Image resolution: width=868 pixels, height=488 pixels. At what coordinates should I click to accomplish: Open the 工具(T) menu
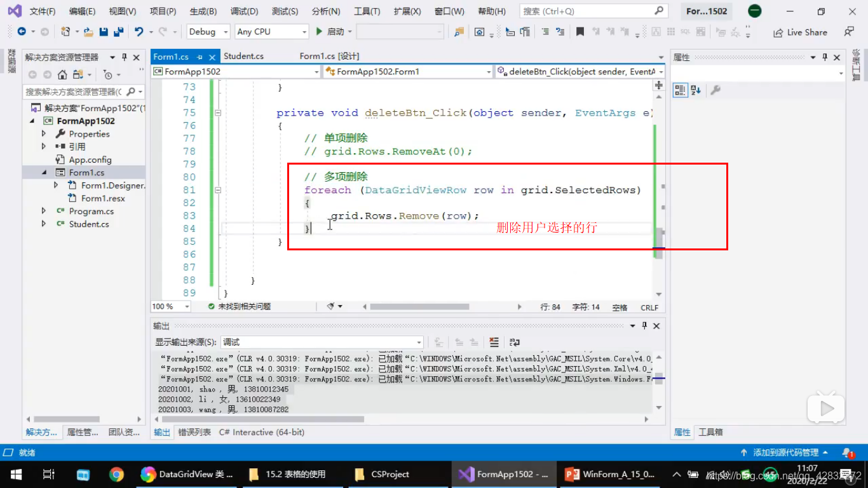tap(367, 11)
